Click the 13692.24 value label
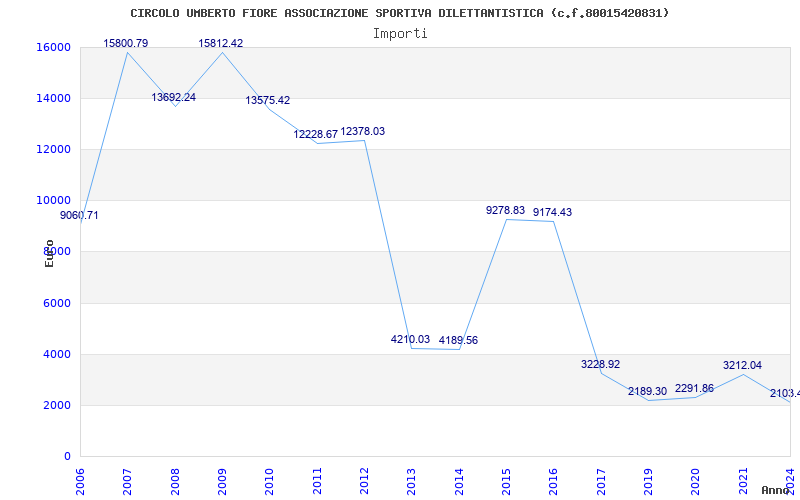Screen dimensions: 800x500 click(173, 97)
